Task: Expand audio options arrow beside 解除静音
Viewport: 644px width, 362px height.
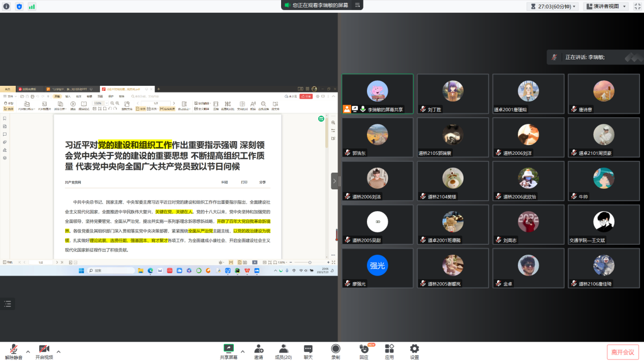Action: [x=28, y=351]
